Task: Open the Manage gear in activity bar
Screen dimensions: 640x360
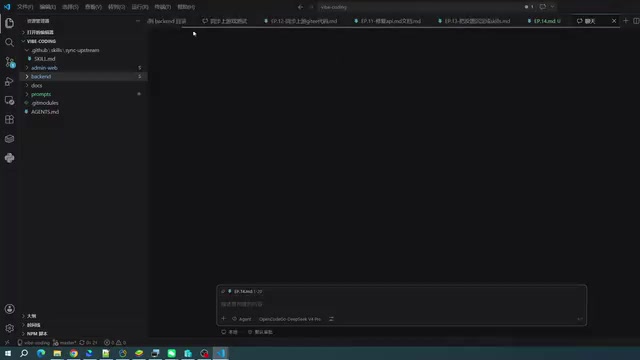Action: coord(9,328)
